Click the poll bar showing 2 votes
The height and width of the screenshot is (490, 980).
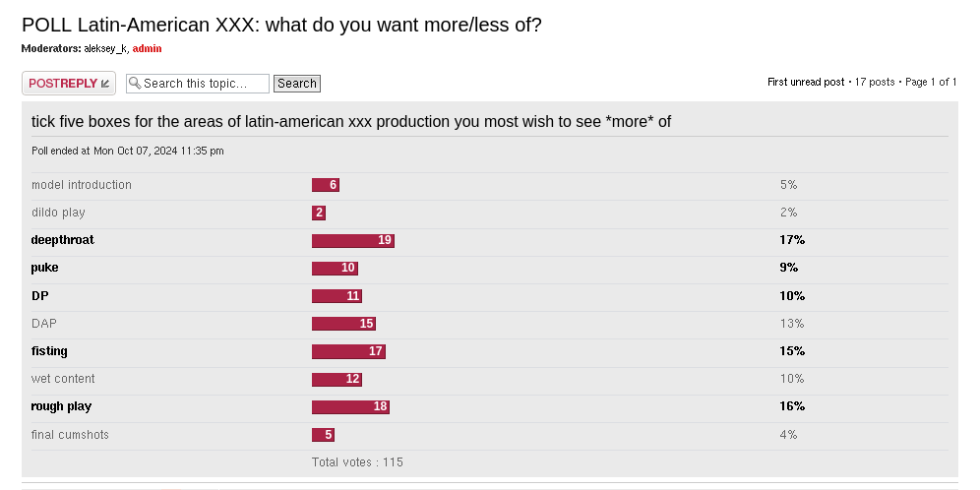click(x=319, y=213)
